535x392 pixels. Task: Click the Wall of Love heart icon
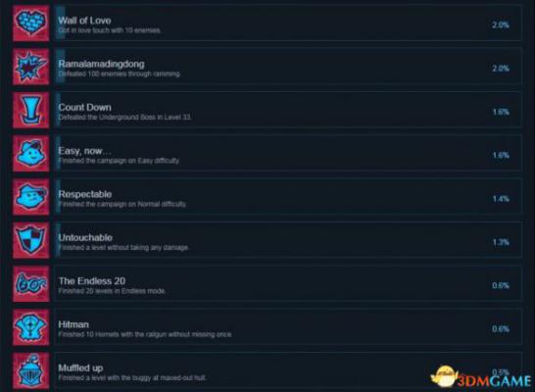30,23
